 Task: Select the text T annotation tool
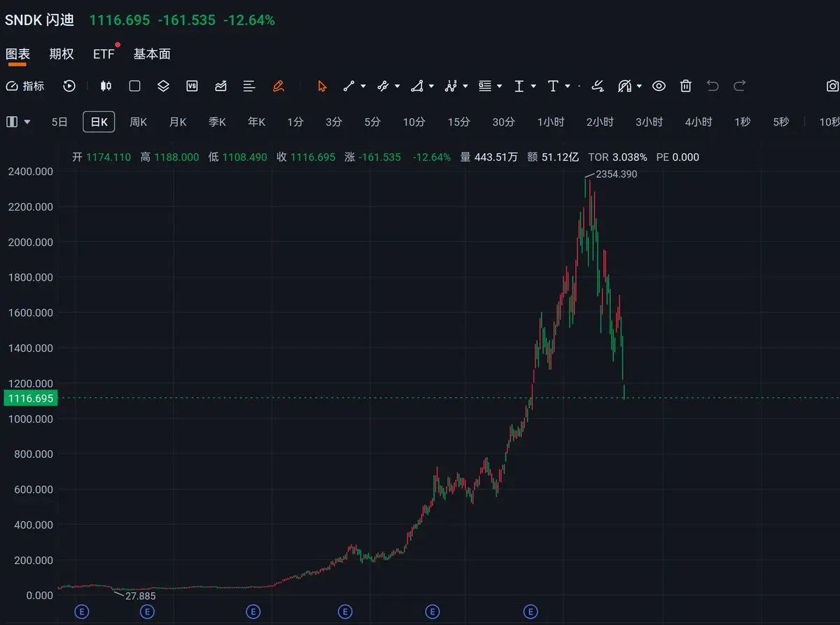pyautogui.click(x=553, y=86)
